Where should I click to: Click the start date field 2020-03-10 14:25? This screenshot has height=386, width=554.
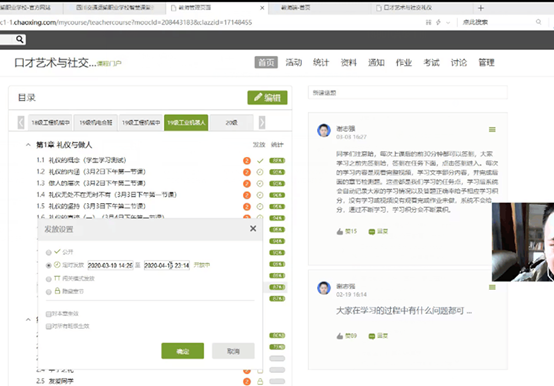[110, 265]
